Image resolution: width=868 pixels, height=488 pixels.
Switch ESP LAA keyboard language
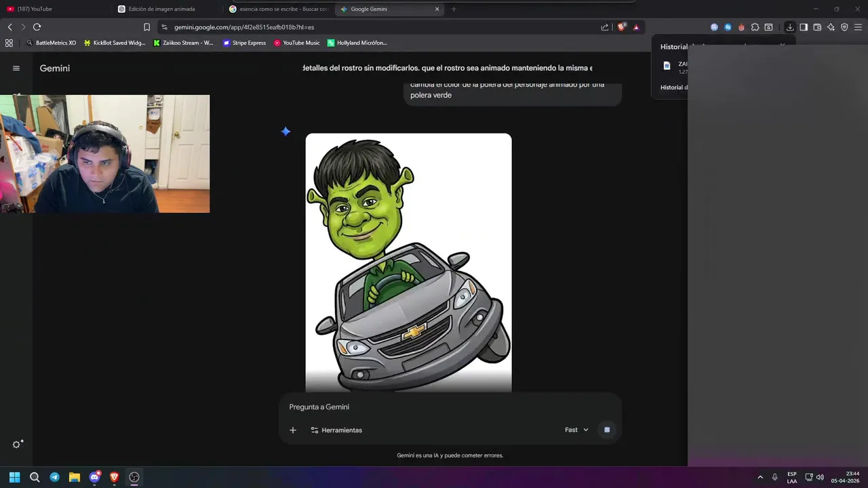point(792,477)
